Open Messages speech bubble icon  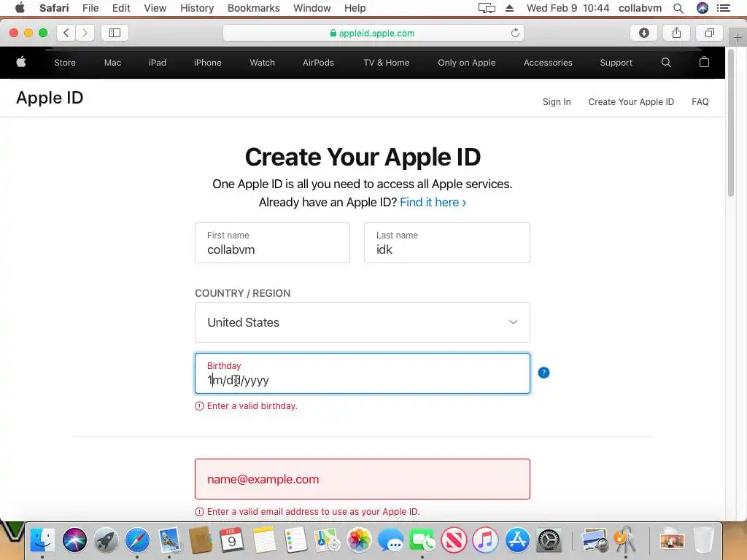coord(391,540)
